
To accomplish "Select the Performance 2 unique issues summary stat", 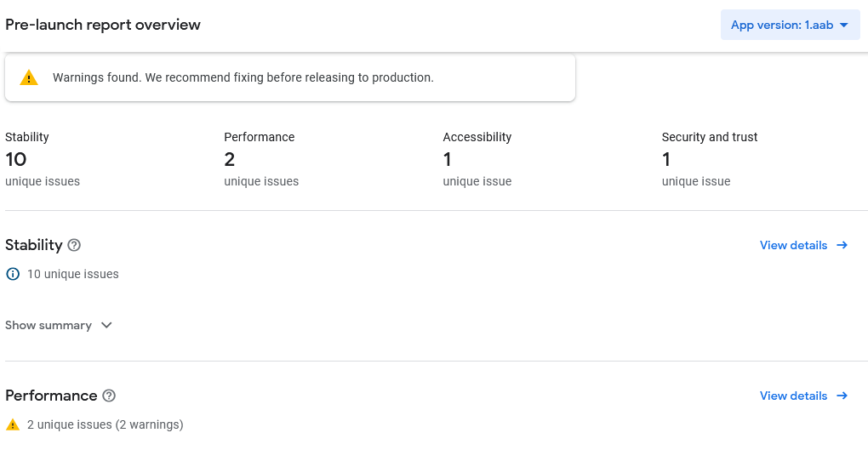I will click(x=260, y=159).
